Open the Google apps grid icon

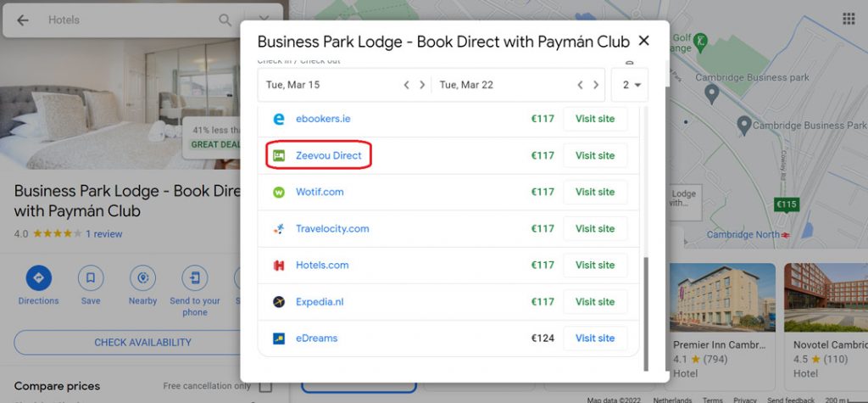pyautogui.click(x=849, y=19)
